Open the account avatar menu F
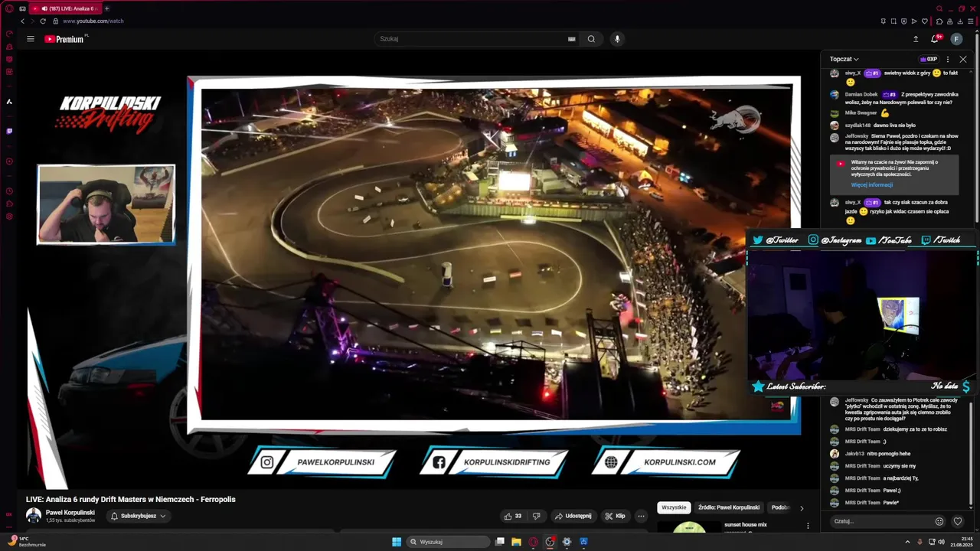 point(957,39)
